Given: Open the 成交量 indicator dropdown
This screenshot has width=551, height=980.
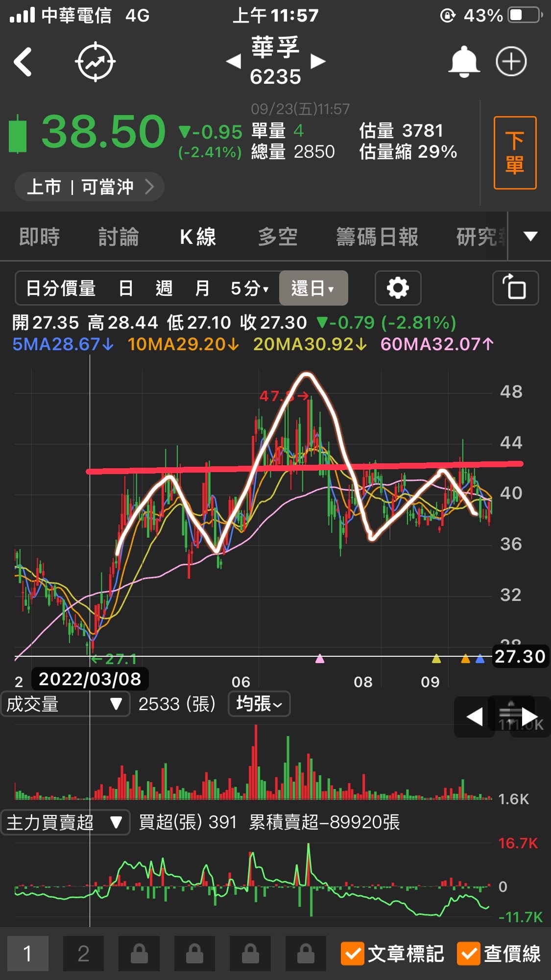Looking at the screenshot, I should coord(65,704).
